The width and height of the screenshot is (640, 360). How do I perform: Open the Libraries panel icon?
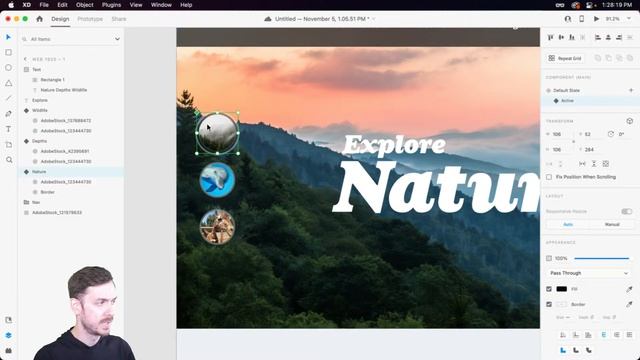pyautogui.click(x=9, y=320)
